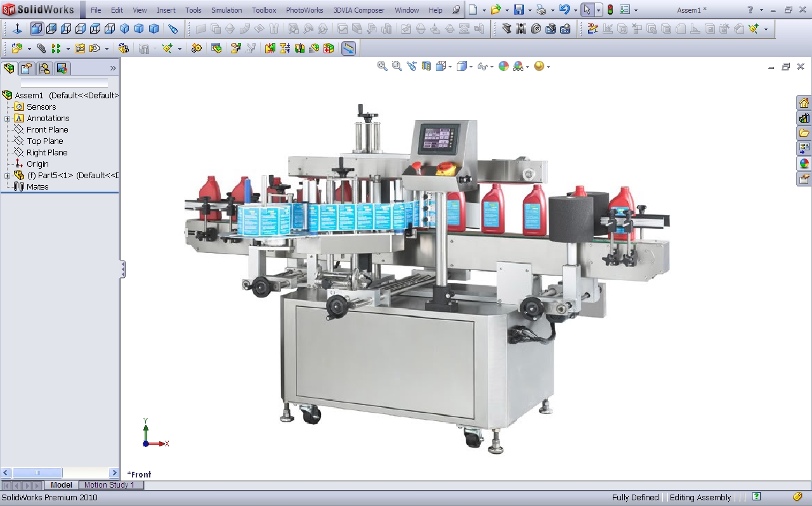The height and width of the screenshot is (506, 812).
Task: Click the Save floppy disk icon
Action: coord(518,10)
